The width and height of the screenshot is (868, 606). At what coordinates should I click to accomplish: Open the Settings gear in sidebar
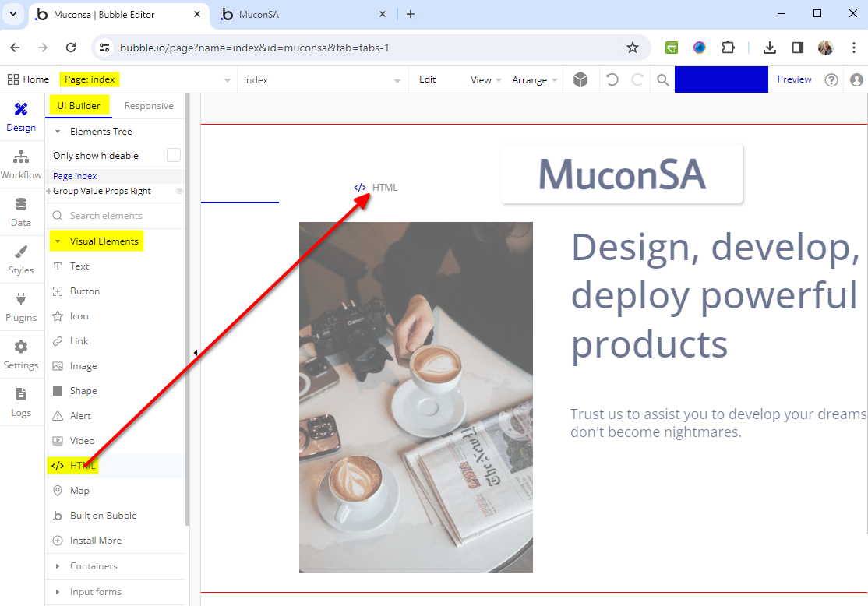click(21, 354)
